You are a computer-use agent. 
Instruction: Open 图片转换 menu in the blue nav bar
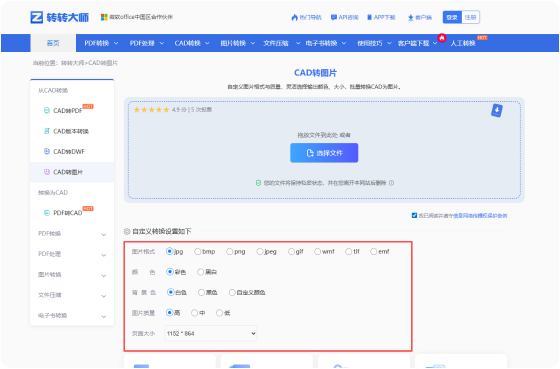[237, 43]
